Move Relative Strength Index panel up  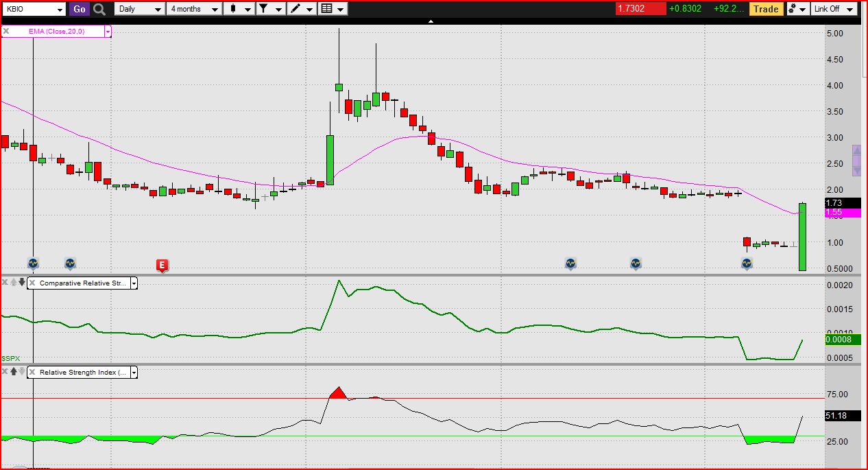[14, 372]
